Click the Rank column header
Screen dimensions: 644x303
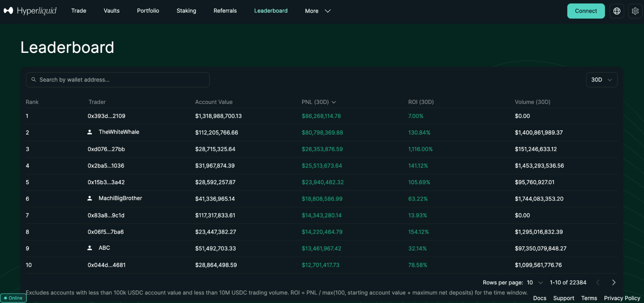[x=32, y=102]
